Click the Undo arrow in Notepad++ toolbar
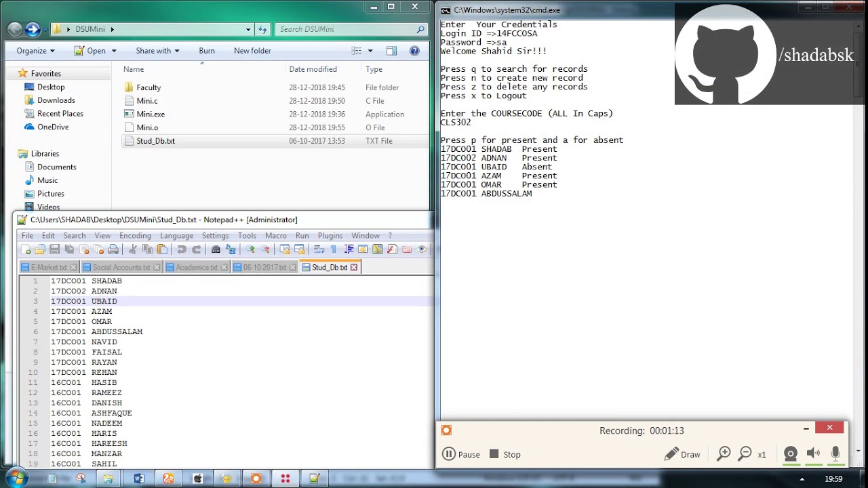Screen dimensions: 868x488 182,249
